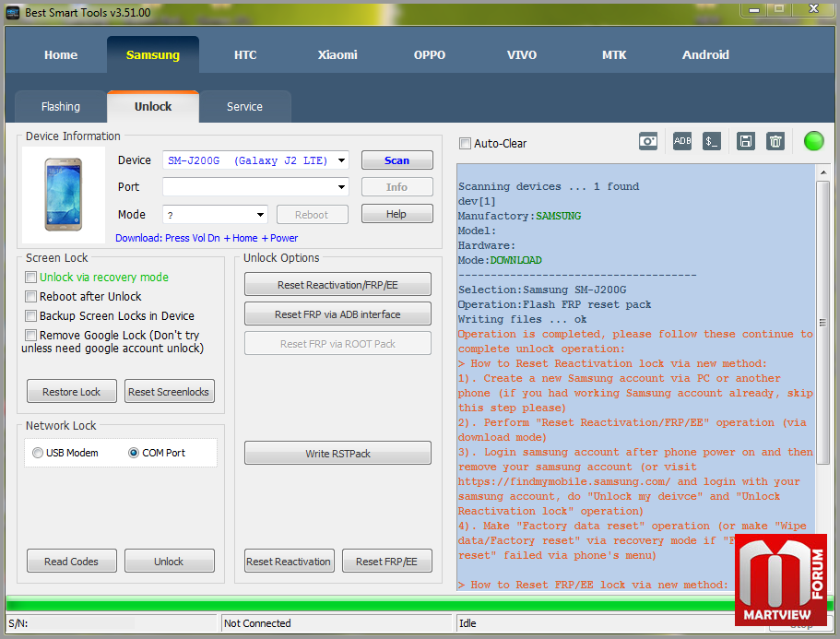Click the screenshot camera icon
840x639 pixels.
click(647, 142)
